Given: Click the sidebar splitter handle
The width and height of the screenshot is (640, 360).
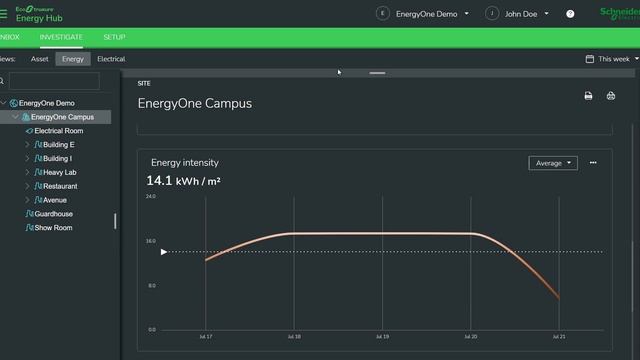Looking at the screenshot, I should coord(115,221).
